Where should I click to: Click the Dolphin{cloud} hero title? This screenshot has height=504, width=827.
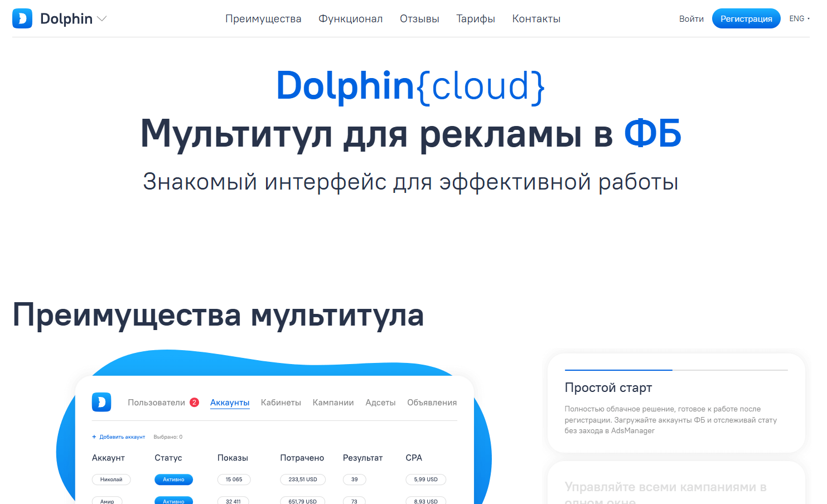[410, 86]
